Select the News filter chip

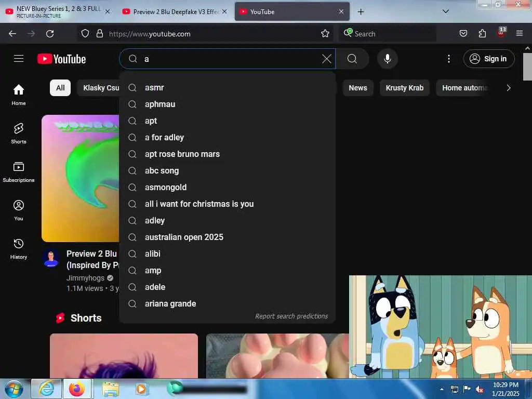point(357,88)
